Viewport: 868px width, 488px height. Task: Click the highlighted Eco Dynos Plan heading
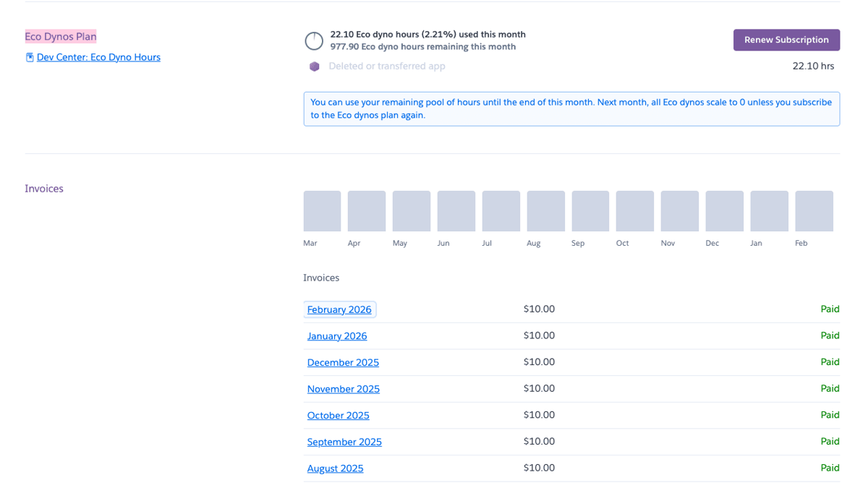[x=61, y=36]
